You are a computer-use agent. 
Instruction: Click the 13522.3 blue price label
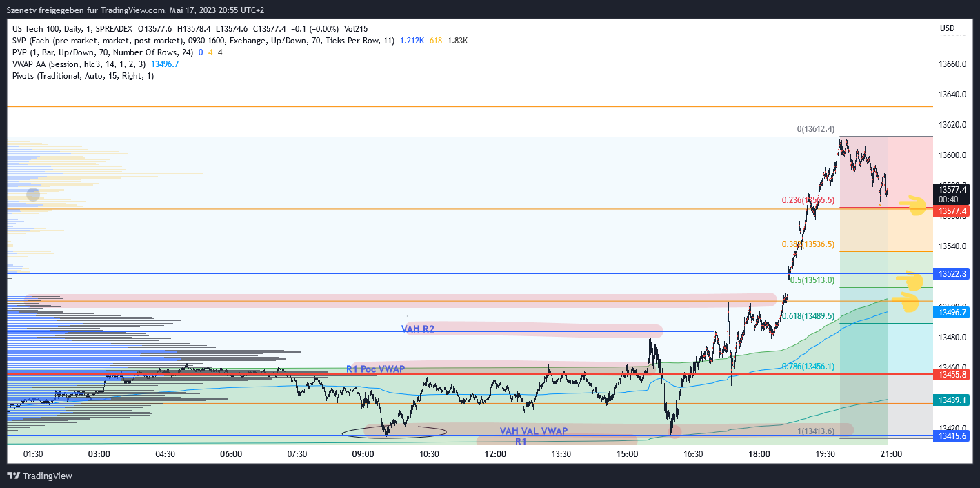(953, 273)
